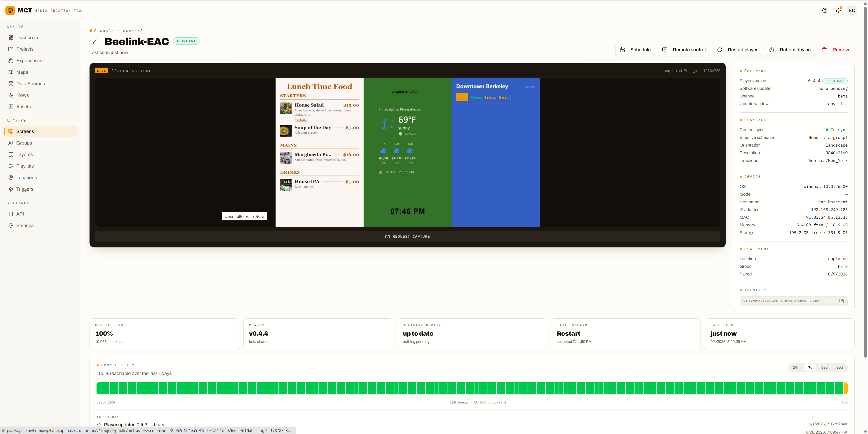Open Assets library

pos(40,107)
